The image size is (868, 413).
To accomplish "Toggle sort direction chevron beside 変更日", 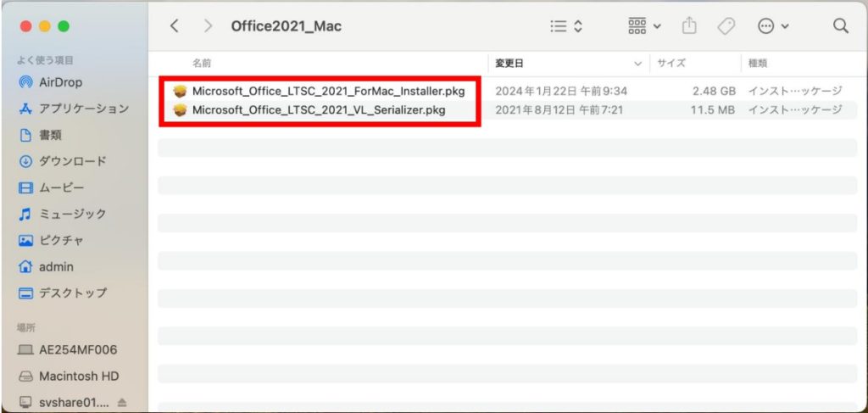I will click(637, 64).
